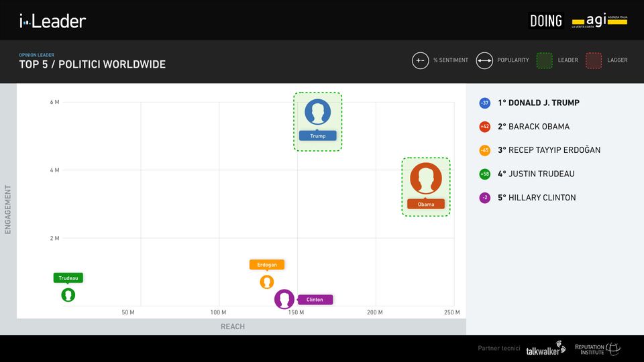The image size is (644, 362).
Task: Click the -2 purple sentiment badge for Clinton
Action: [484, 198]
